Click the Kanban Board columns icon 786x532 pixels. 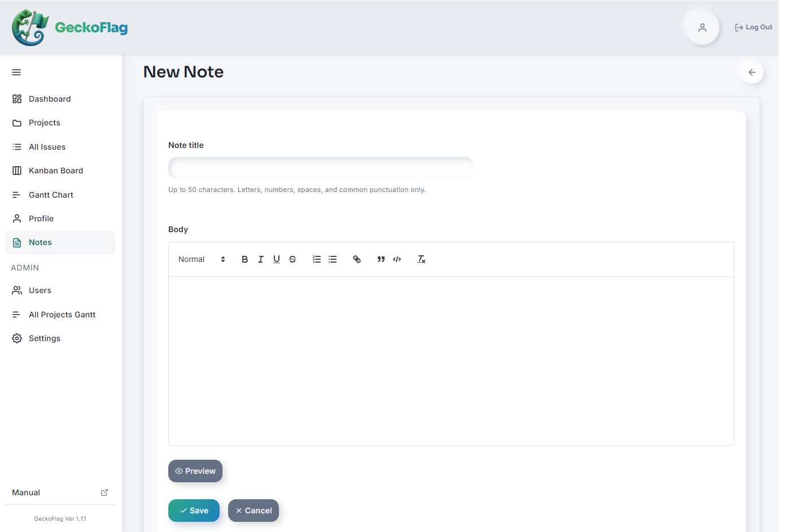click(x=17, y=171)
